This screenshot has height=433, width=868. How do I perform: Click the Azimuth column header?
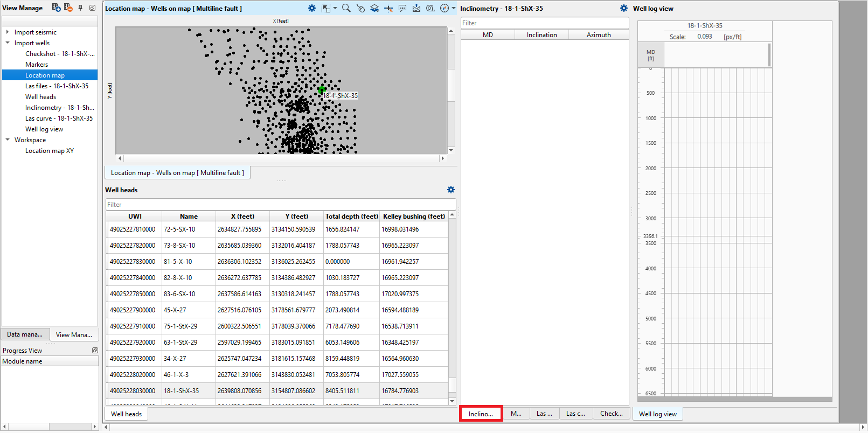click(x=599, y=35)
